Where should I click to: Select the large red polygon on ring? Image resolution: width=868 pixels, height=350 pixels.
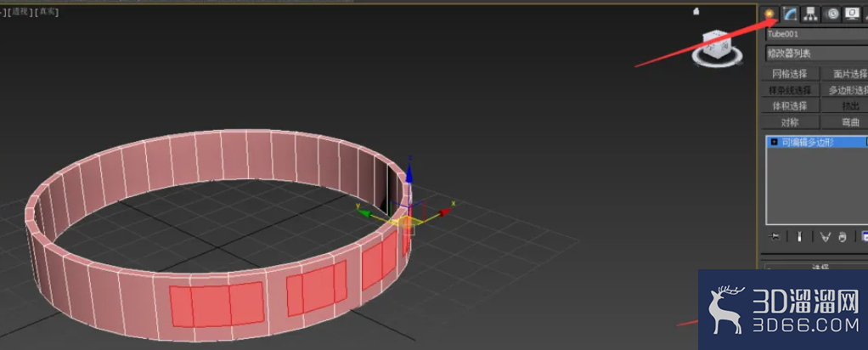point(217,305)
